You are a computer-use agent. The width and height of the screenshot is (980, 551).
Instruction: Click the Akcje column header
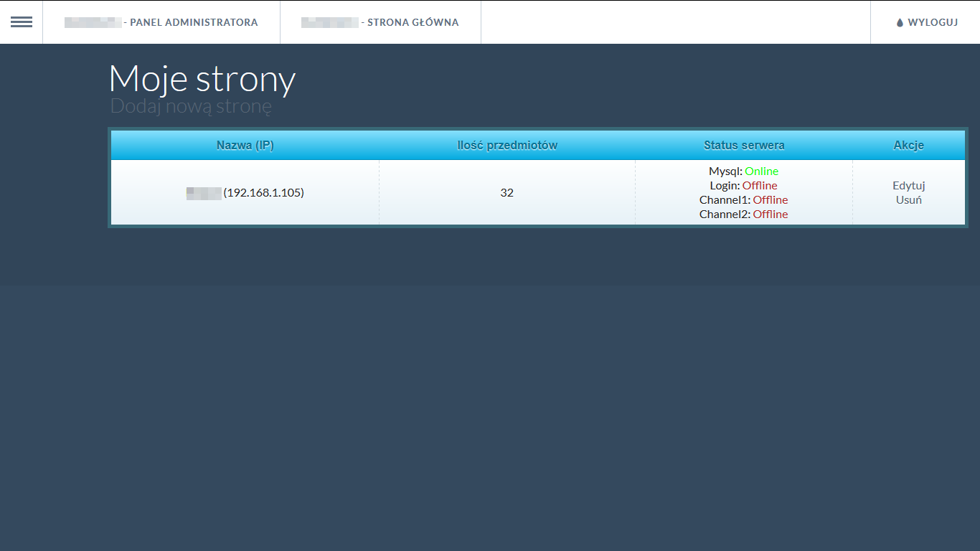pyautogui.click(x=909, y=145)
